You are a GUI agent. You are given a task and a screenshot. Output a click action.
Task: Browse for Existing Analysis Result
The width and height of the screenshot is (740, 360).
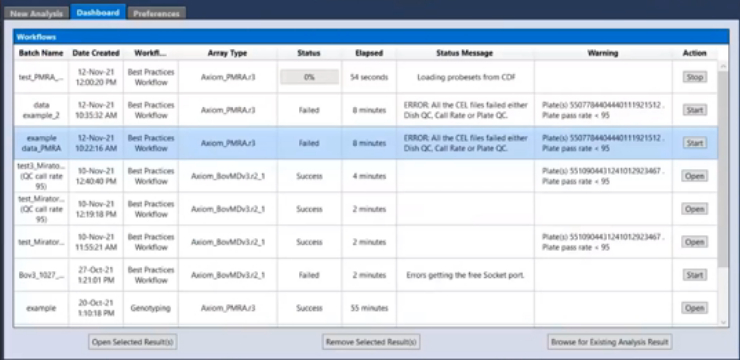point(610,342)
